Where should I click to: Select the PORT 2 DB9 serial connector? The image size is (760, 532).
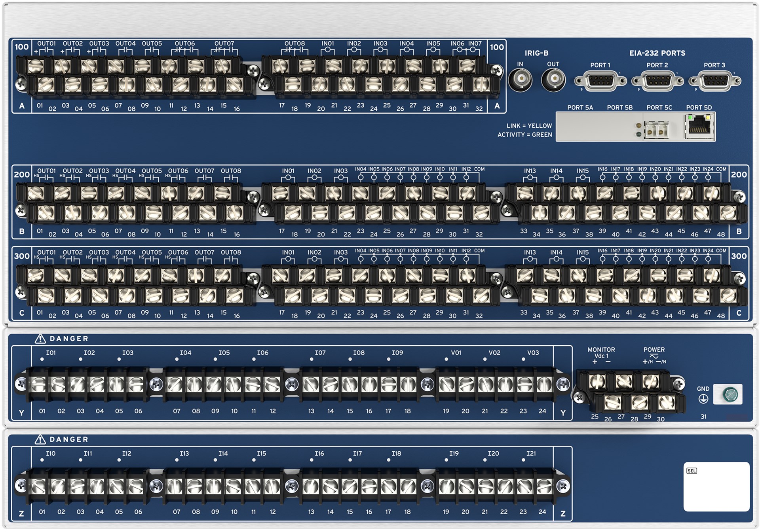(657, 81)
